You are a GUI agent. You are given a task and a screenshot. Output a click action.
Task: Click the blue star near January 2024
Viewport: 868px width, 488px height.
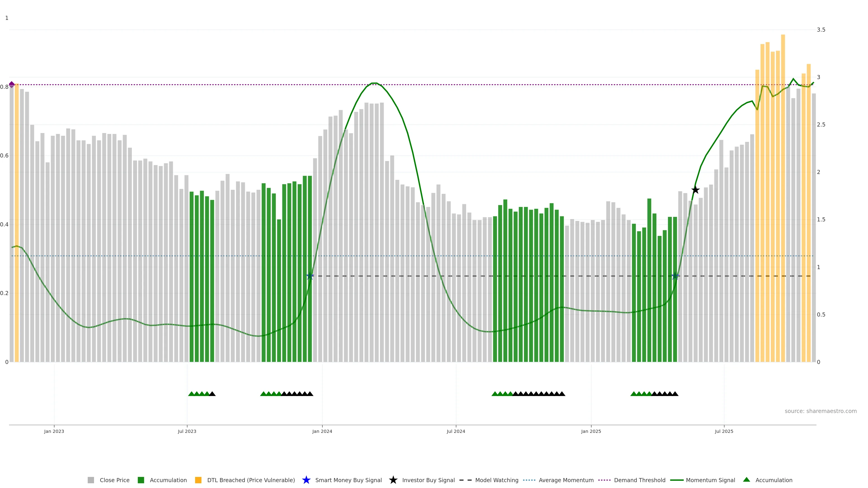coord(310,276)
